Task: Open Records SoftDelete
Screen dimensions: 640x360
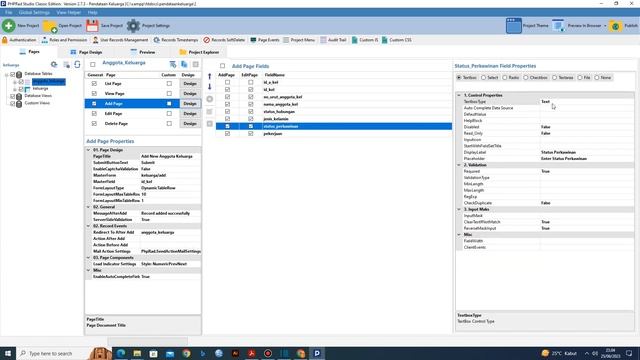Action: [x=224, y=40]
